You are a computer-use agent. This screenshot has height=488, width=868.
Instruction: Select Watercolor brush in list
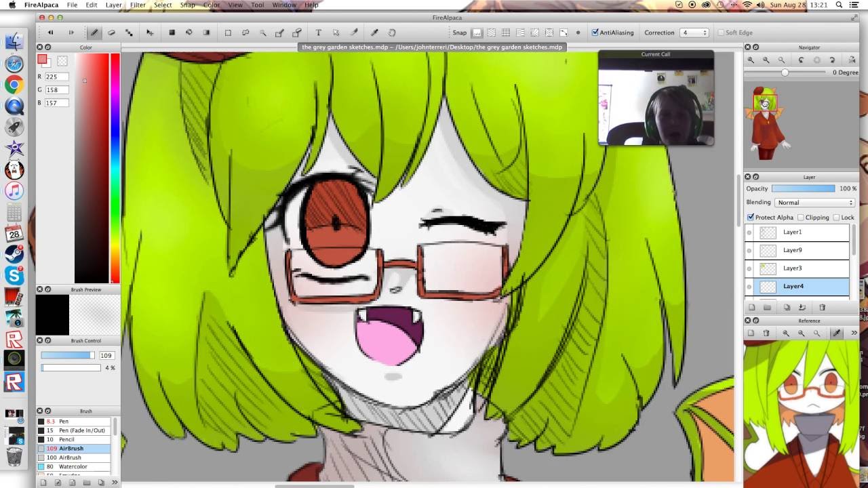(74, 466)
